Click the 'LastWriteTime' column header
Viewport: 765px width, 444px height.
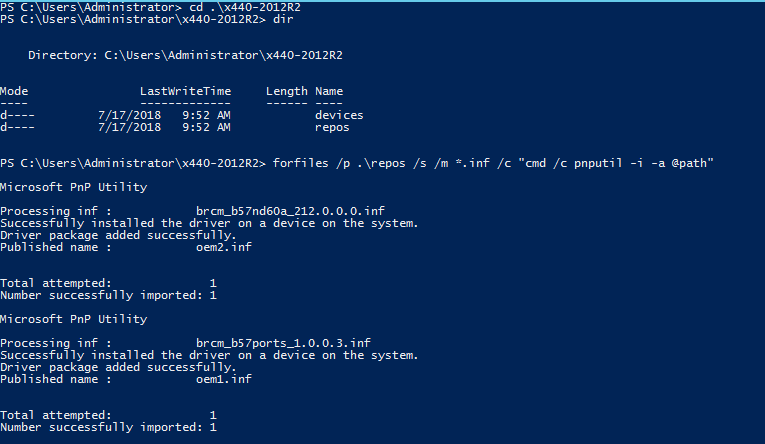[185, 91]
